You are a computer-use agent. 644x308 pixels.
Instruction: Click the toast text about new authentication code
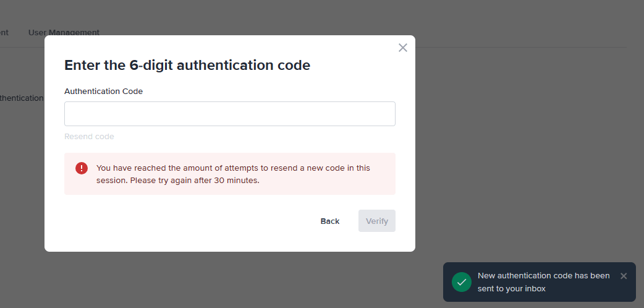coord(543,276)
